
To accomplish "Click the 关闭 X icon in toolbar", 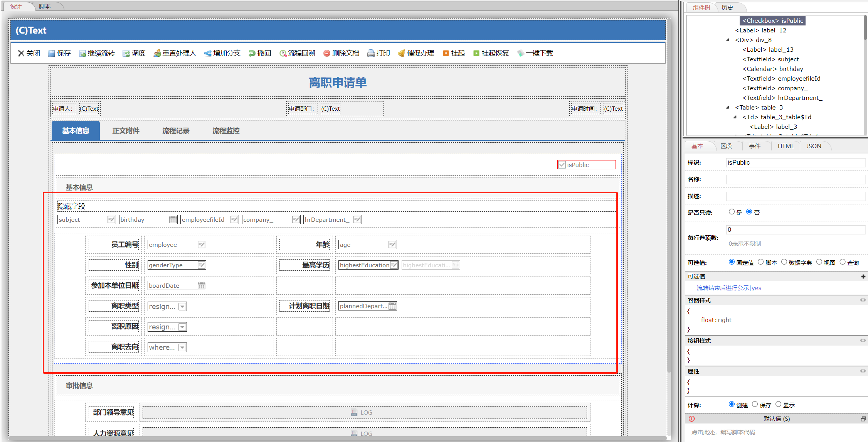I will [21, 53].
